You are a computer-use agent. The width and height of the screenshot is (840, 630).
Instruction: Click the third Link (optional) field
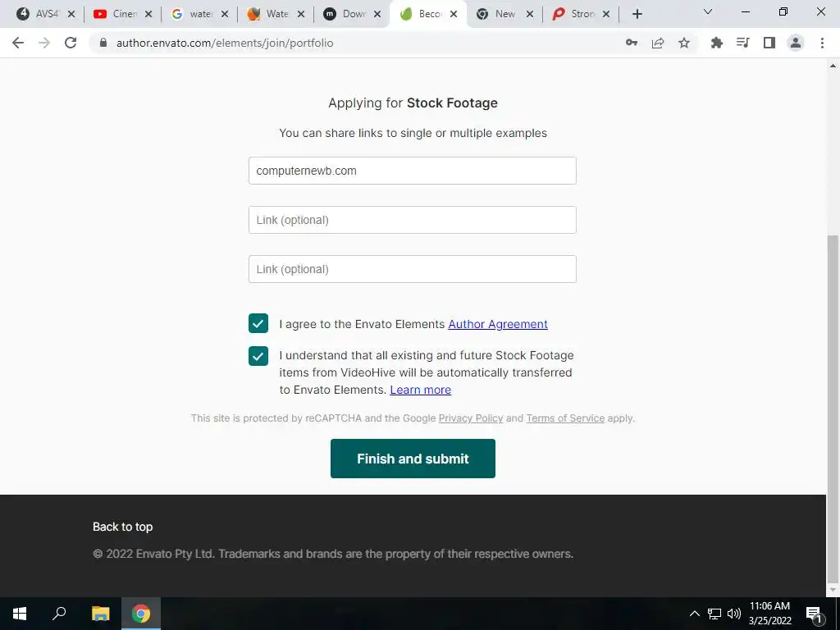[x=413, y=269]
